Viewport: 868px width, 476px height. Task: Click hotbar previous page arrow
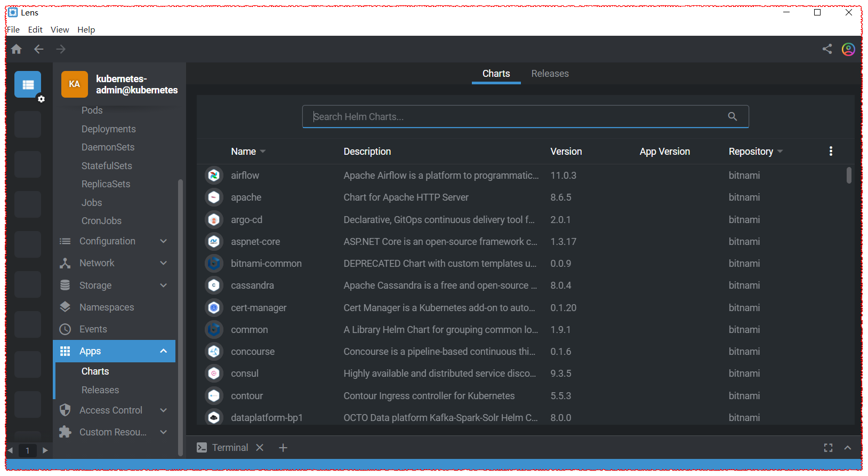[x=10, y=450]
